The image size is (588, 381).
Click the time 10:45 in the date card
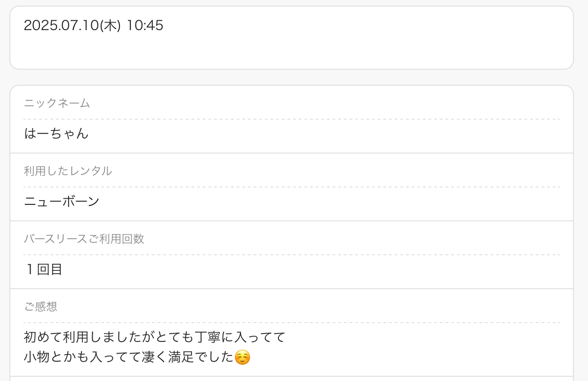(145, 25)
